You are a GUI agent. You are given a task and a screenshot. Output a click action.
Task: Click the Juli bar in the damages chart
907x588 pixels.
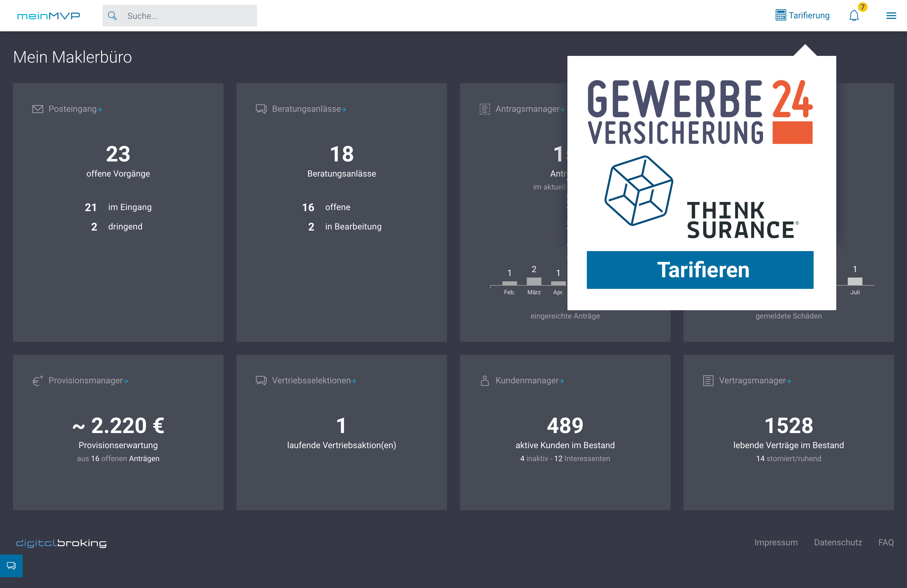click(854, 281)
